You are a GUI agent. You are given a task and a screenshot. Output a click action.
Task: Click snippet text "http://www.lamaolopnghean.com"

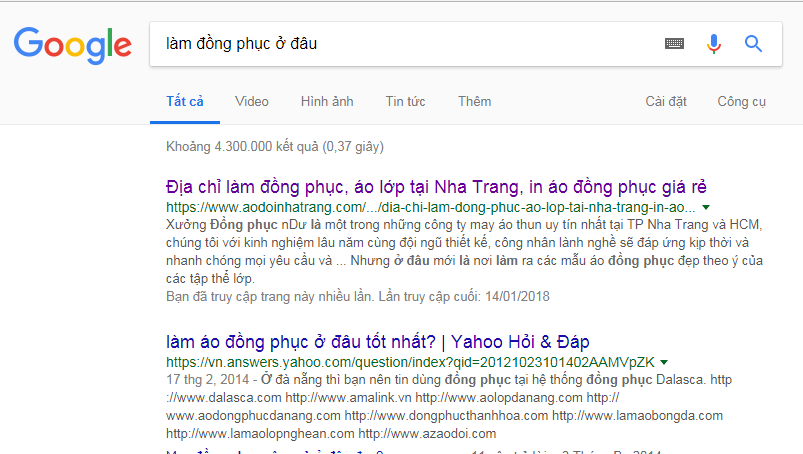tap(260, 434)
